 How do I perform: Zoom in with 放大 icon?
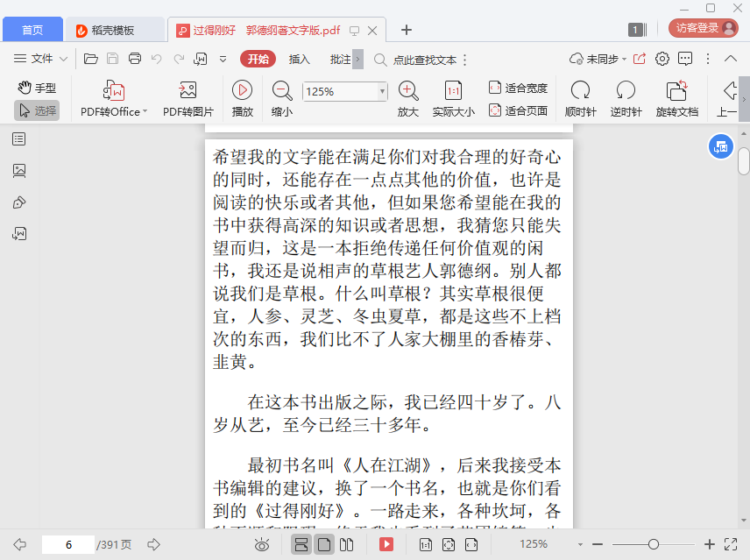point(408,99)
